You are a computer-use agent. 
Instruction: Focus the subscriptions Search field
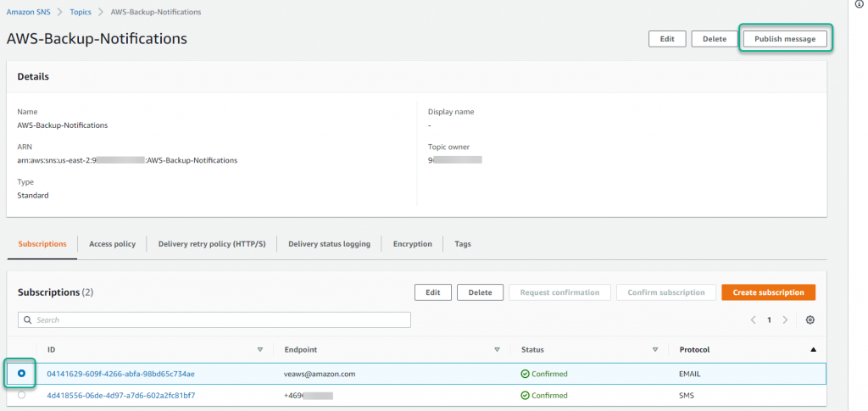tap(214, 319)
